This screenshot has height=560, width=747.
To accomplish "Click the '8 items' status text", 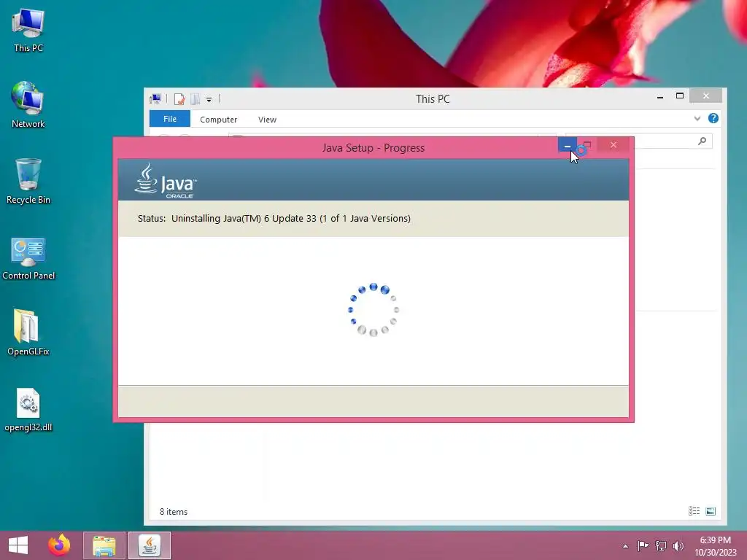I will 174,512.
